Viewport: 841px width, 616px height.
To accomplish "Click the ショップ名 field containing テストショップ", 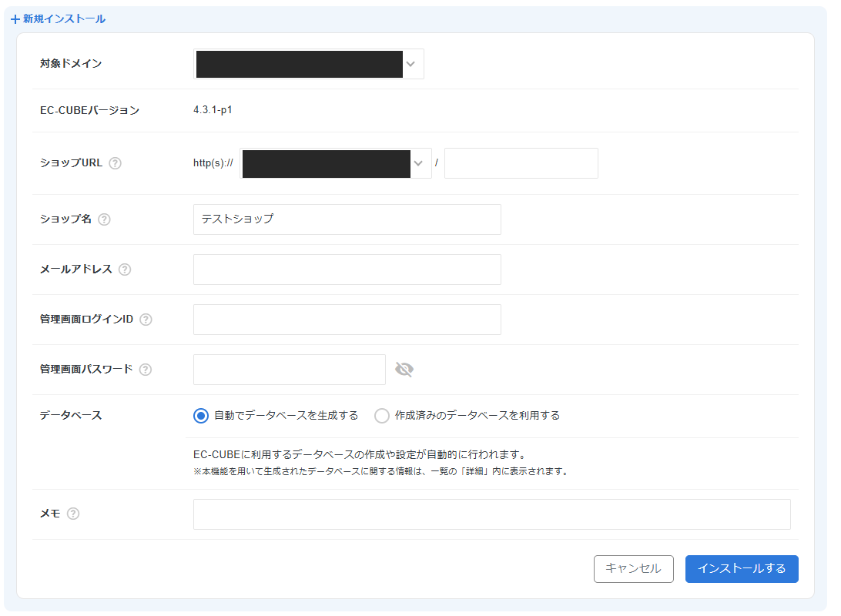I will coord(347,219).
